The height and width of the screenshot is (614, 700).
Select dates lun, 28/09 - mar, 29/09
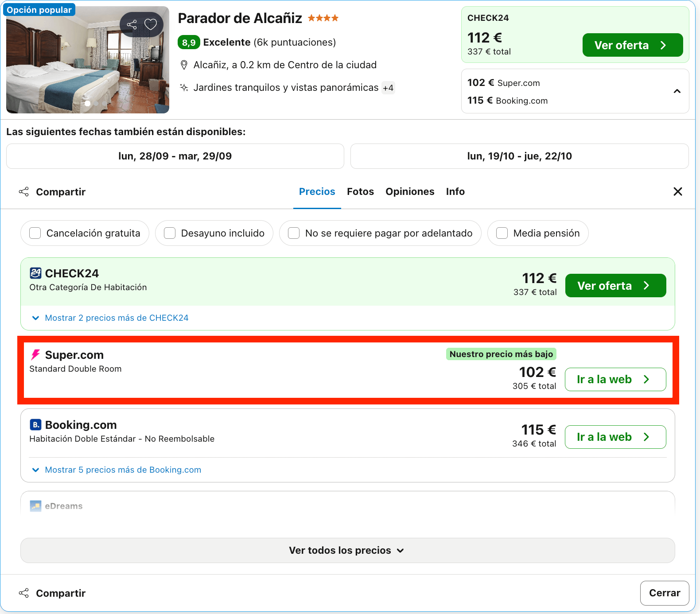(x=175, y=156)
